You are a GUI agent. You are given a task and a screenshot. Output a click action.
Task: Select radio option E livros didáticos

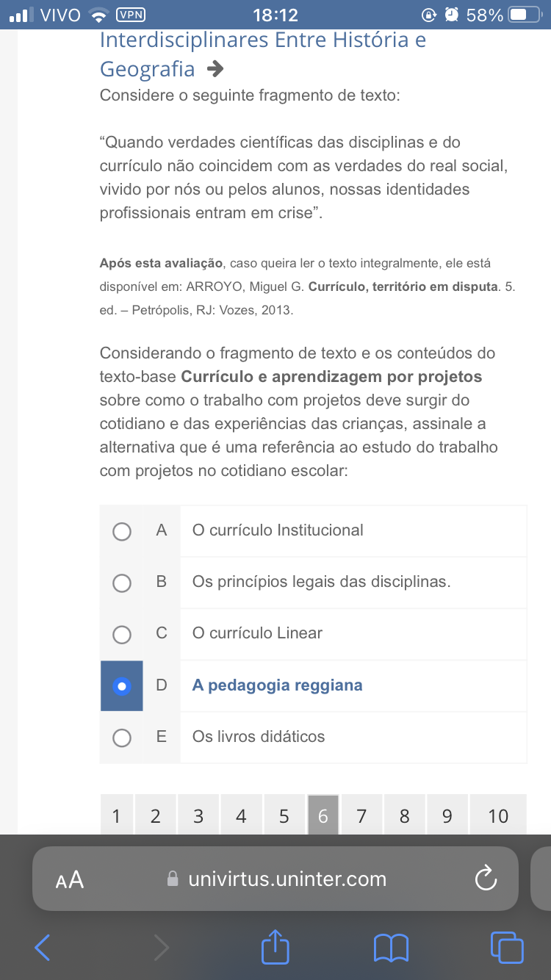point(122,738)
